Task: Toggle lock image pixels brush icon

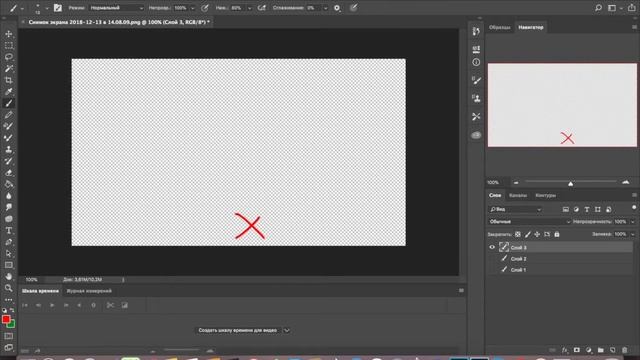Action: click(x=528, y=234)
